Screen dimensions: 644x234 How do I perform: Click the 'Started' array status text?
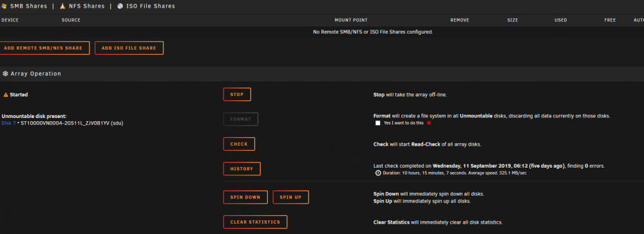[x=19, y=95]
